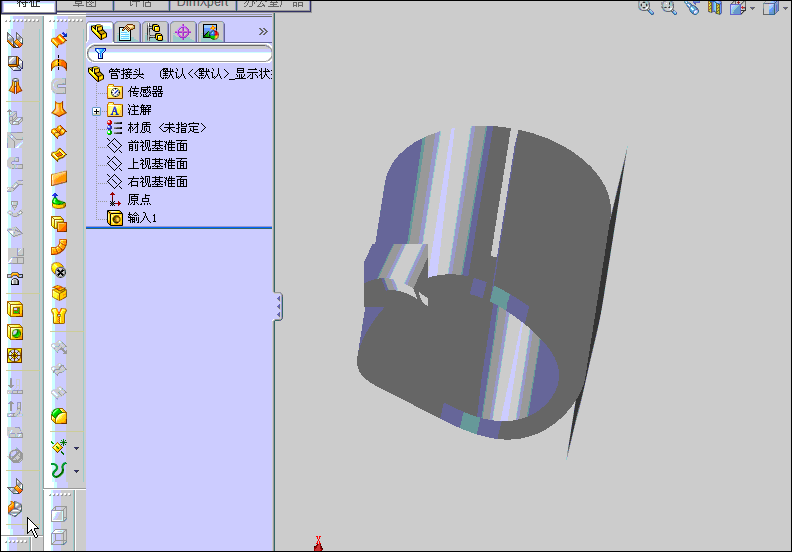
Task: Open the ConfigurationManager tab
Action: tap(155, 32)
